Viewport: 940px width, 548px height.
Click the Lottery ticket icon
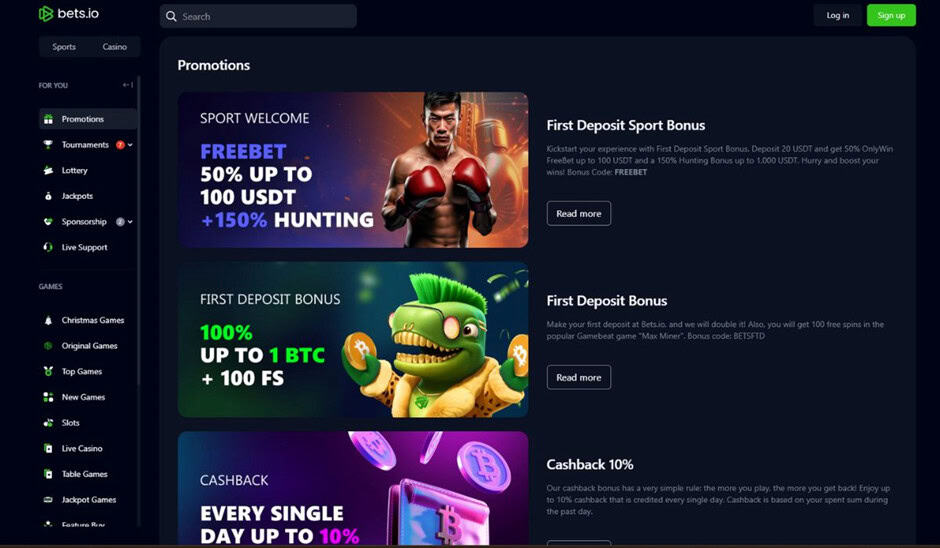point(49,170)
